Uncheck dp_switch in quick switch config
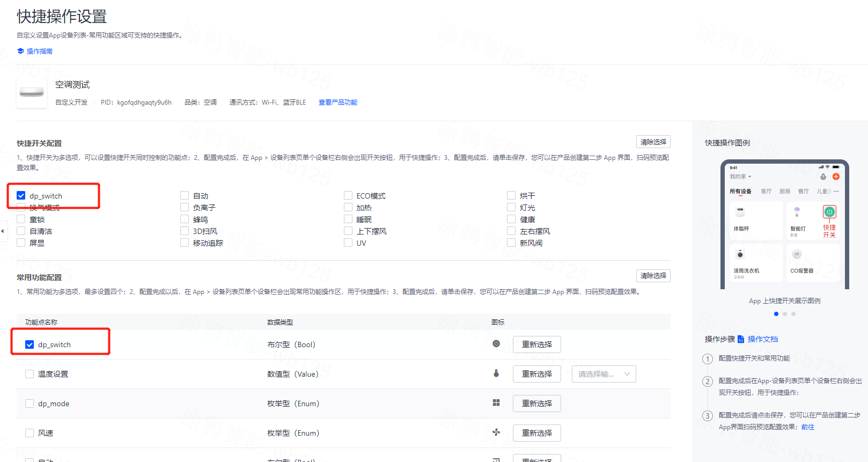 point(21,196)
